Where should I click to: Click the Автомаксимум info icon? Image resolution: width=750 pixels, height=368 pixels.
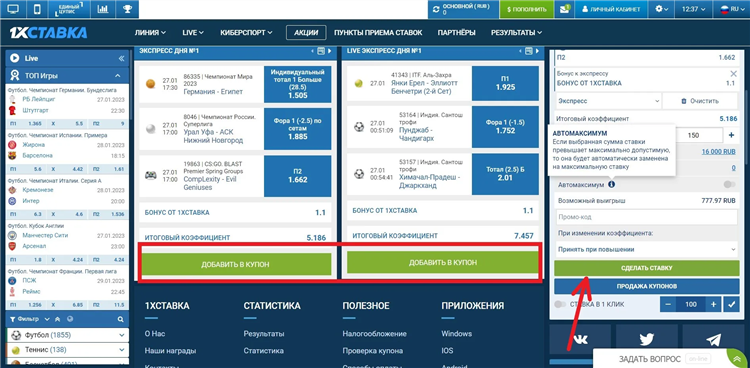pyautogui.click(x=612, y=184)
